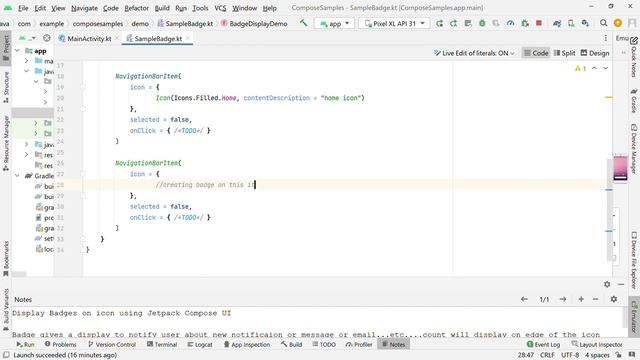Click the warning indicator in editor
This screenshot has height=360, width=640.
pyautogui.click(x=580, y=68)
